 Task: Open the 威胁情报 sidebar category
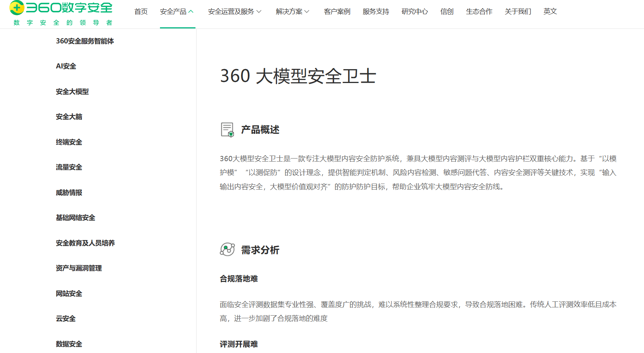click(69, 193)
